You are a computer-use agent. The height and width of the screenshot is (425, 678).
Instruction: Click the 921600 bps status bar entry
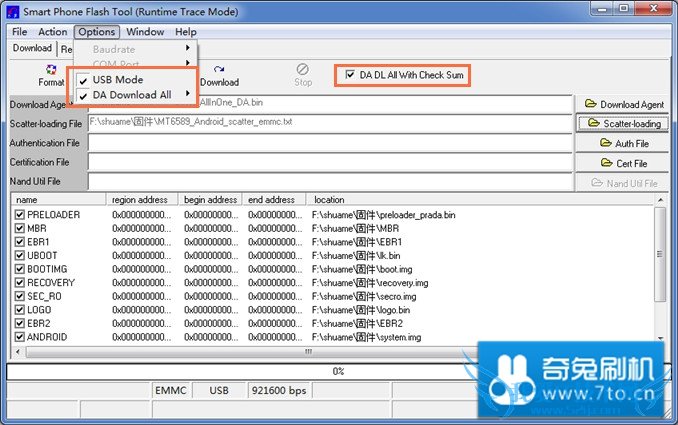(x=279, y=390)
